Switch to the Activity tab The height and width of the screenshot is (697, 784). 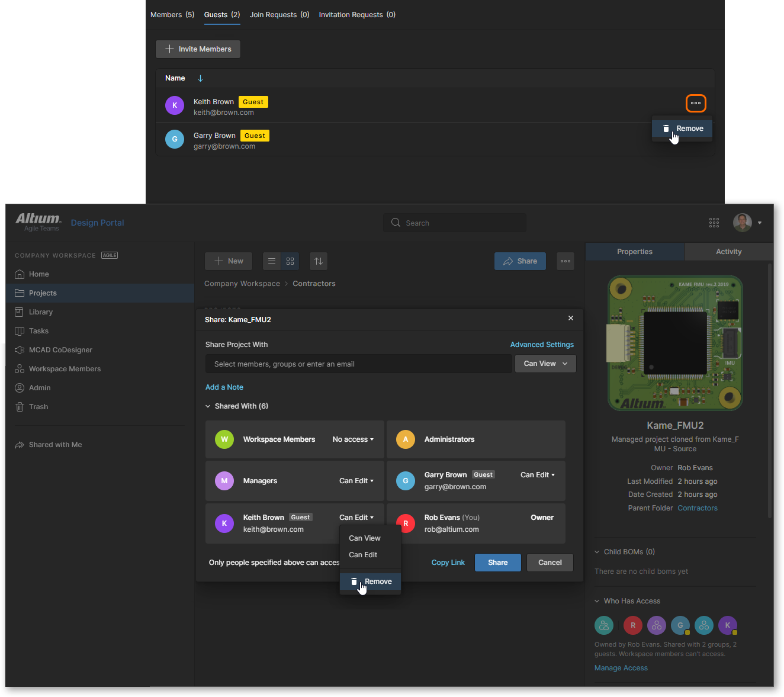click(x=728, y=252)
